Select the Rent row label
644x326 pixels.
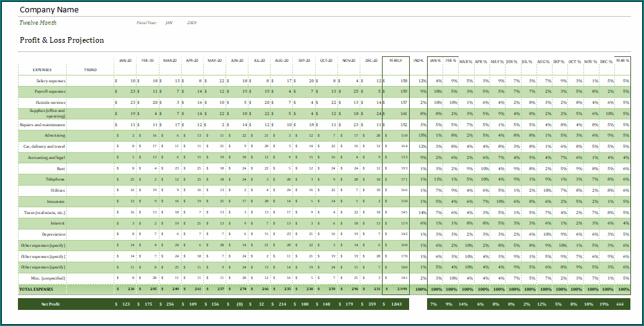pyautogui.click(x=61, y=168)
